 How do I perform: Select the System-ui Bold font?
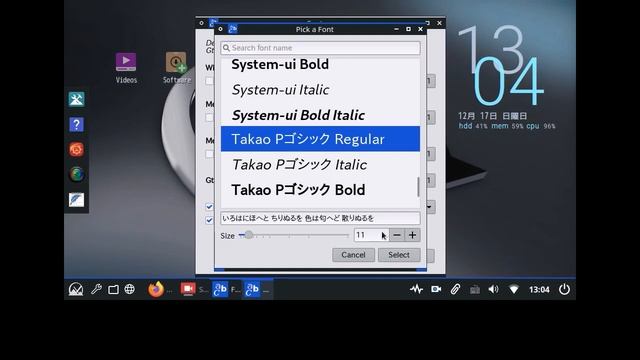click(320, 64)
